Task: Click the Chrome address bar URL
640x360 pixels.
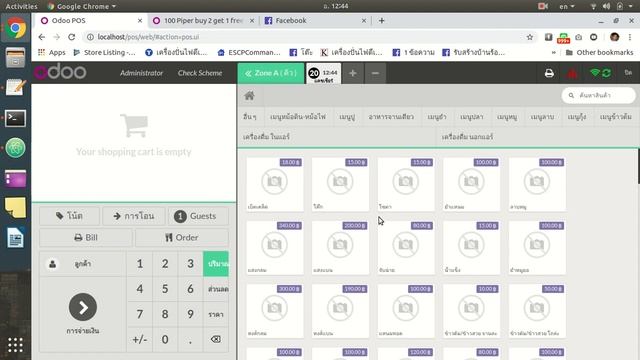Action: coord(148,37)
